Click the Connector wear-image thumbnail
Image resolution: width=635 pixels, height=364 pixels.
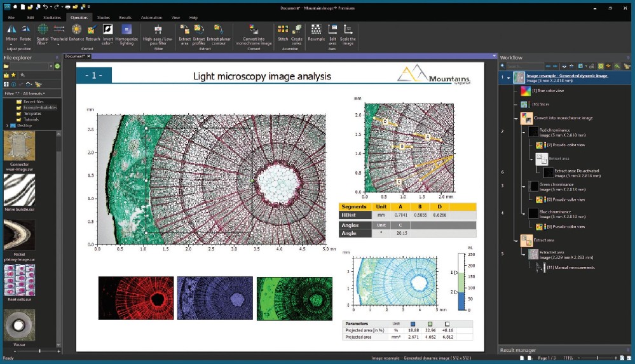(19, 146)
